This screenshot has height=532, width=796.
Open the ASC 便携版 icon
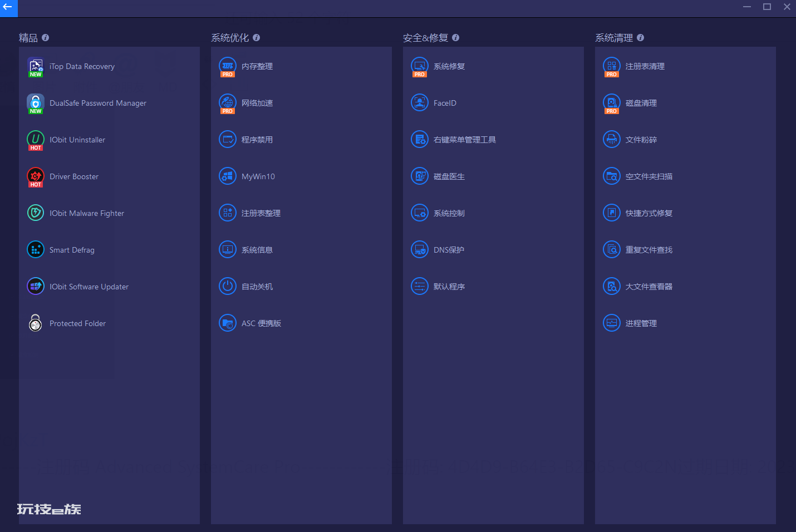click(228, 323)
